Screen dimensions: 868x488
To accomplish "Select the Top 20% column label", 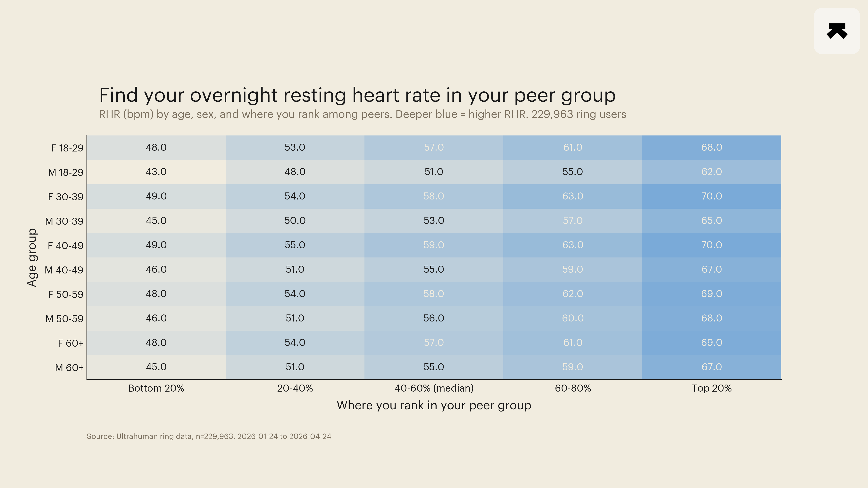I will click(712, 388).
